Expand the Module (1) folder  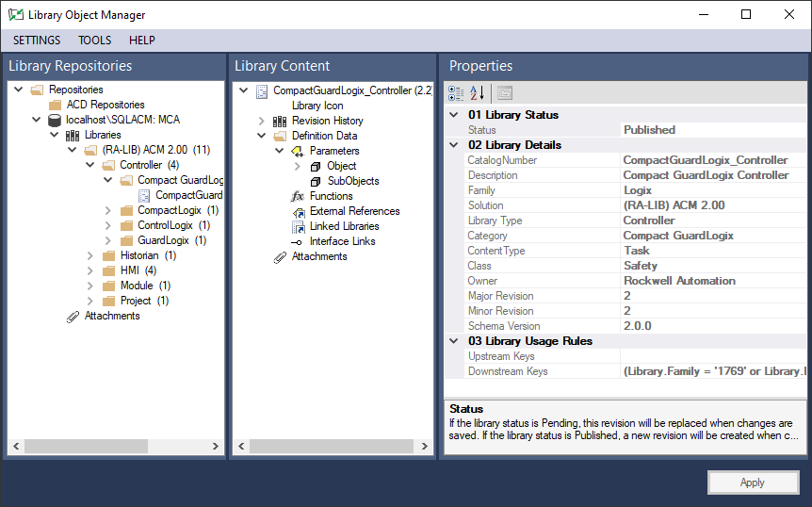click(90, 286)
